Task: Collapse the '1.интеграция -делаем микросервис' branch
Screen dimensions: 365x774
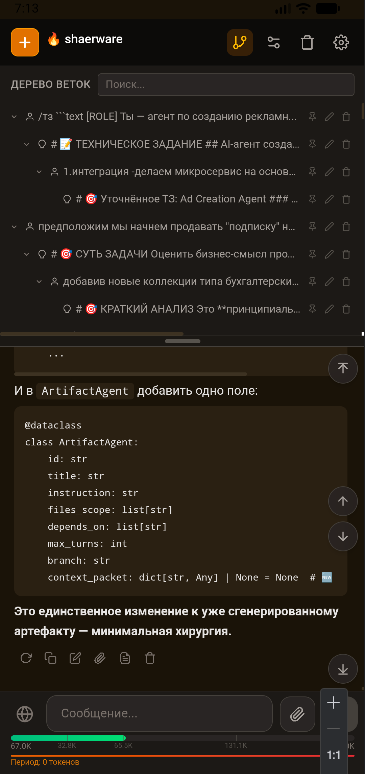Action: tap(40, 172)
